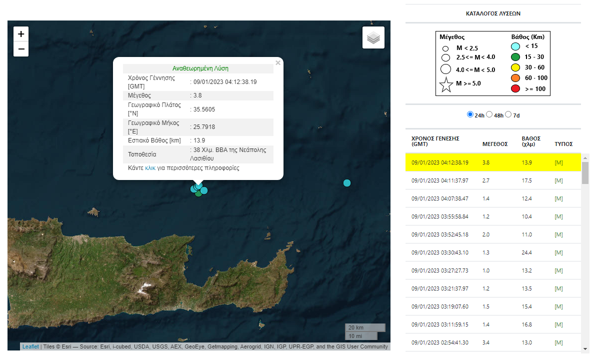Click the ΜΕΓΕΘΟΣ column header
This screenshot has height=364, width=597.
(495, 144)
